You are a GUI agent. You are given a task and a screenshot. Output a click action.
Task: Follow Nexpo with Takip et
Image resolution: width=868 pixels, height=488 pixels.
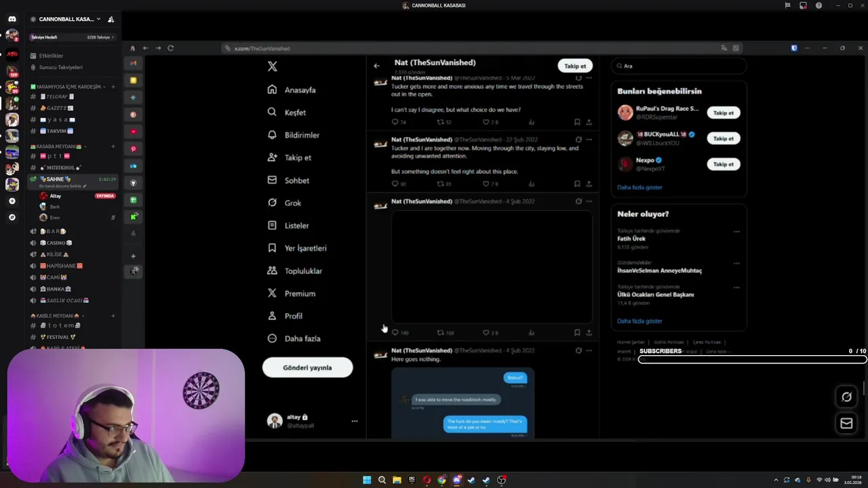click(x=724, y=164)
